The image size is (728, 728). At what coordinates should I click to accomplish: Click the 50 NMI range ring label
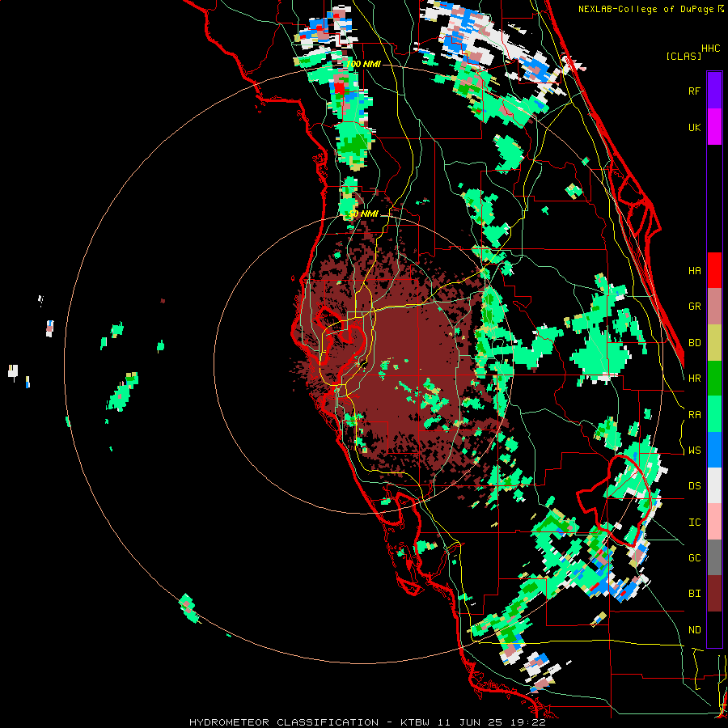(x=363, y=214)
